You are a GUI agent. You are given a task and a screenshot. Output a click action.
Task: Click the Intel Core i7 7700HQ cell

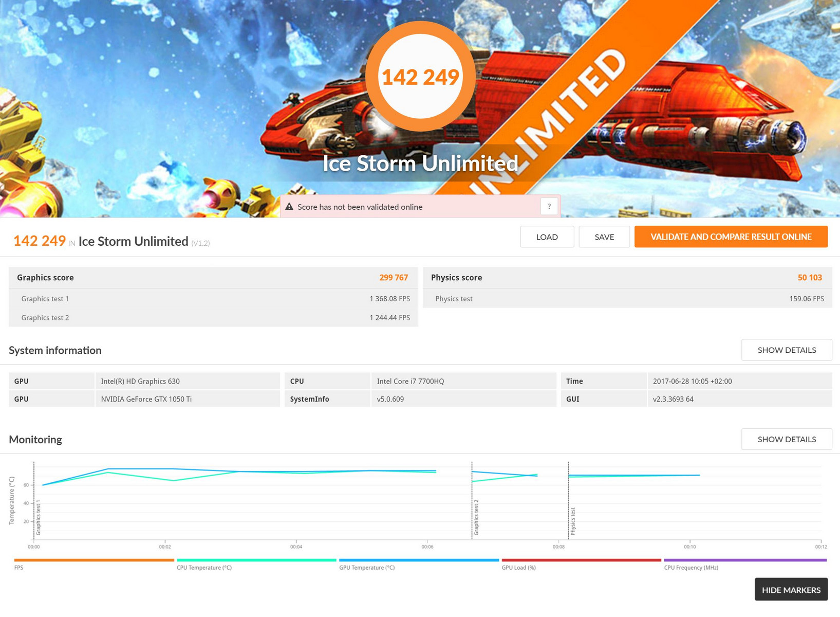coord(463,381)
